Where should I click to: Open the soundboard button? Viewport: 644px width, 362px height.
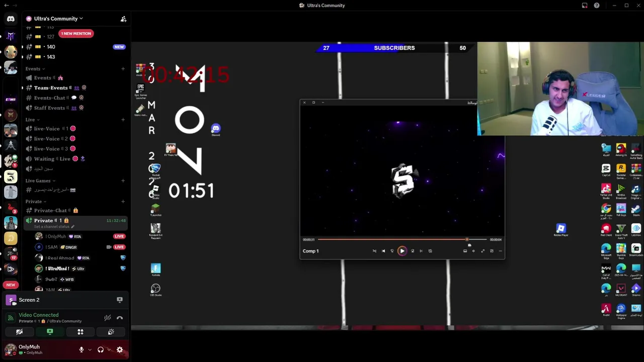point(111,332)
